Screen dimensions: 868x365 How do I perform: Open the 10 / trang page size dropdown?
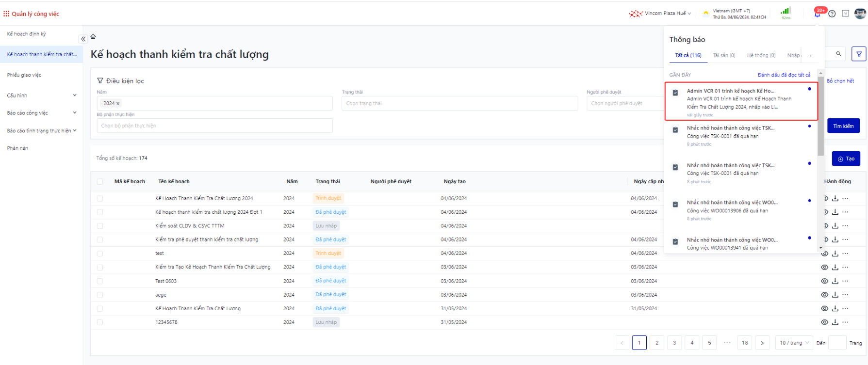(x=794, y=343)
